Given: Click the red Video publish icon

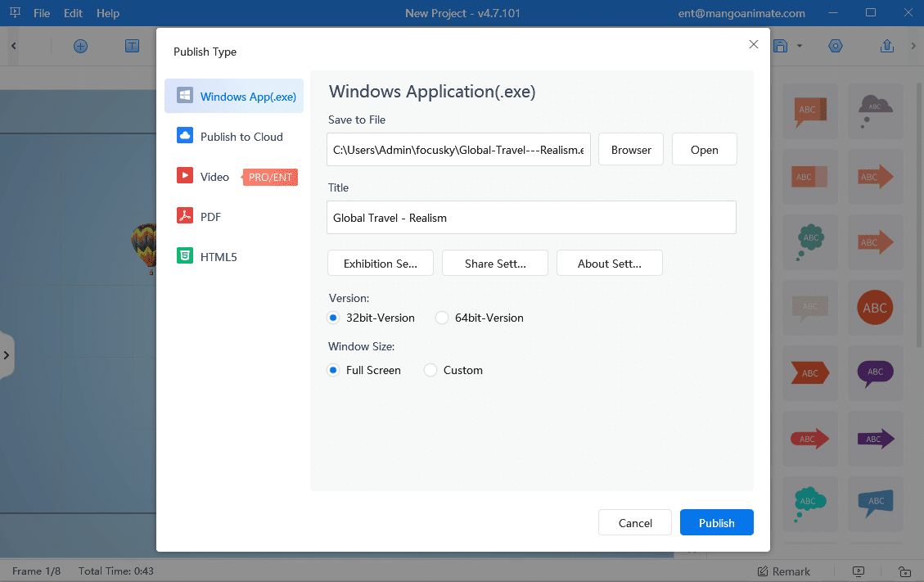Looking at the screenshot, I should [x=185, y=176].
